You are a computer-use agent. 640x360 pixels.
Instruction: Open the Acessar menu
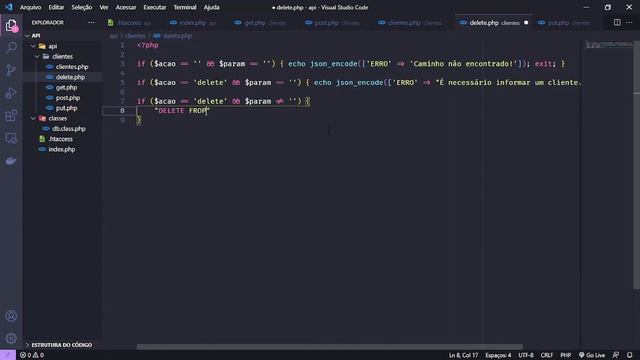126,7
